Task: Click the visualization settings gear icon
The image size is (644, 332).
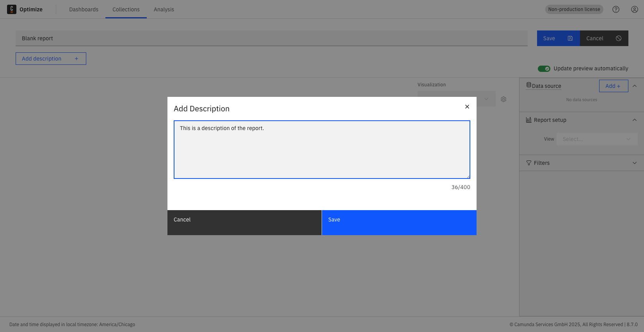Action: click(x=503, y=99)
